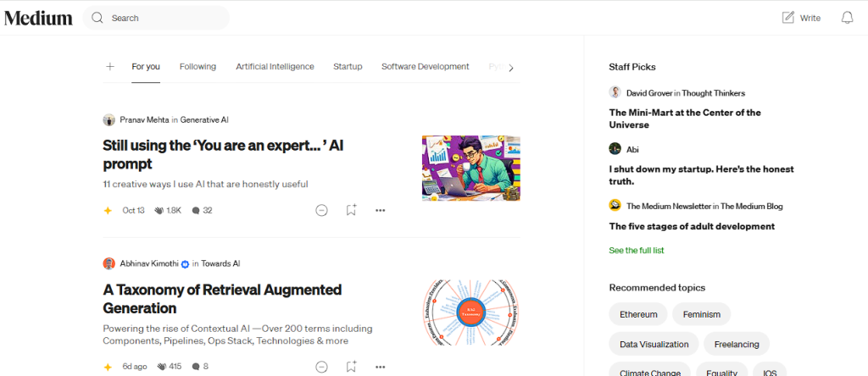Show less like the Taxonomy article
The height and width of the screenshot is (376, 868).
321,366
